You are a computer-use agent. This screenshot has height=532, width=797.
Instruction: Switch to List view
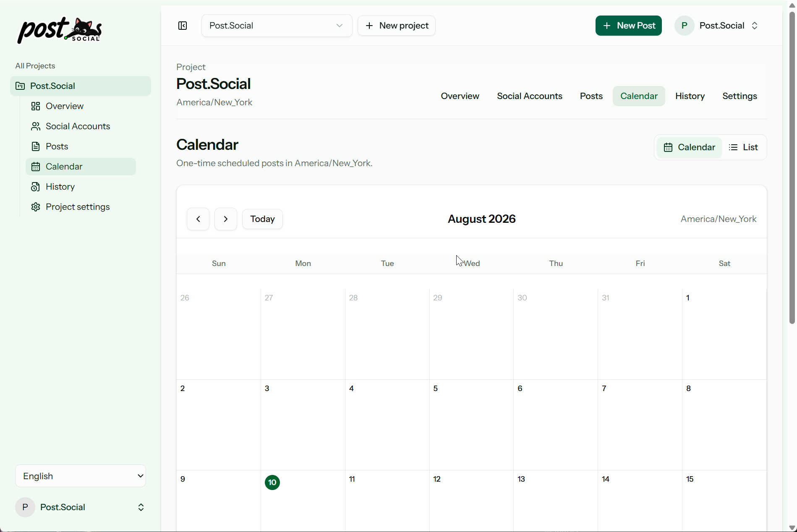743,147
